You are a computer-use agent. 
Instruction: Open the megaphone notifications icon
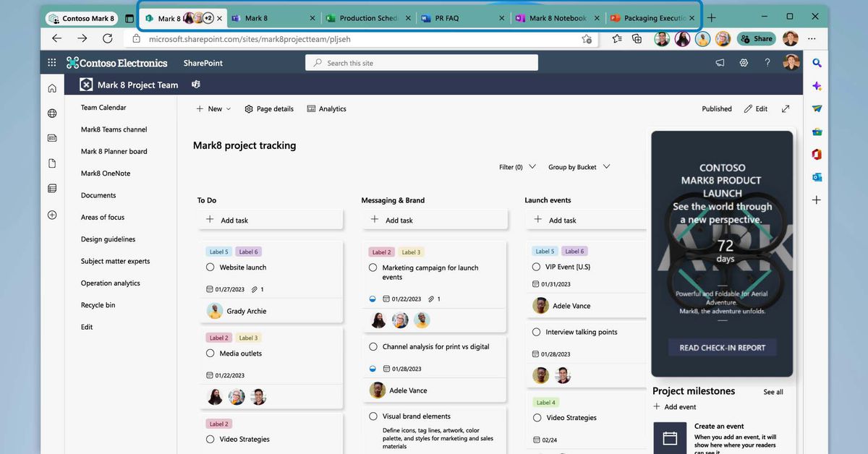(720, 63)
